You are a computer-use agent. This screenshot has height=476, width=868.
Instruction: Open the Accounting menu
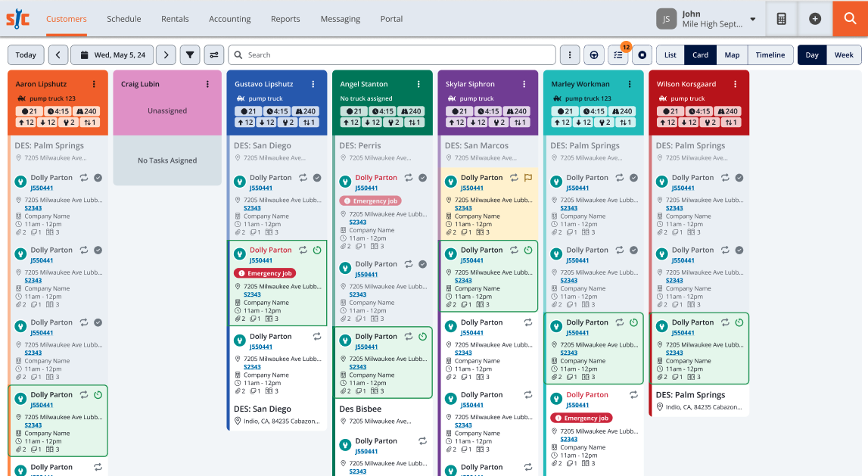pyautogui.click(x=230, y=19)
